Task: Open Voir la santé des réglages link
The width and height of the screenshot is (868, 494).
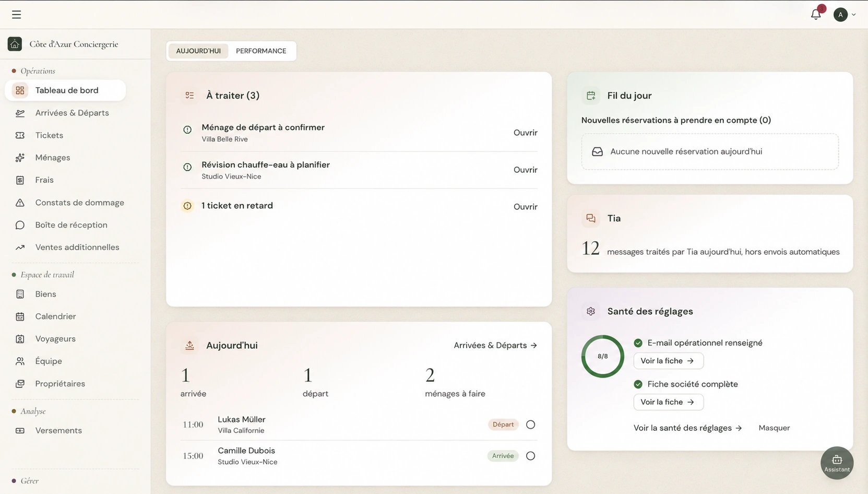Action: pos(688,428)
